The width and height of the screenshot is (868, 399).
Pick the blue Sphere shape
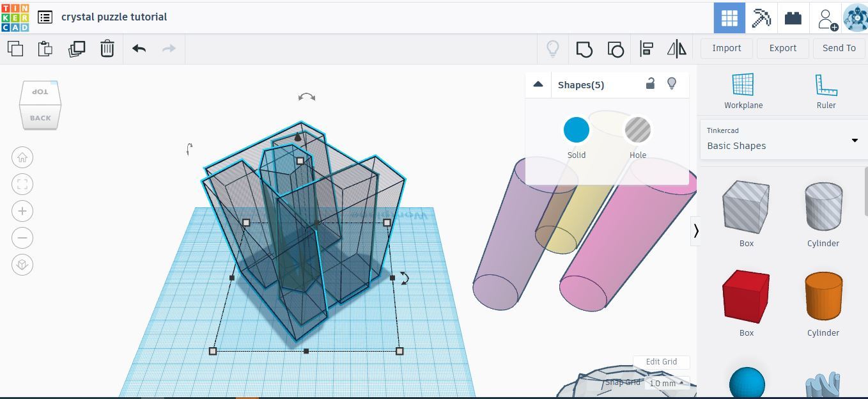tap(747, 382)
